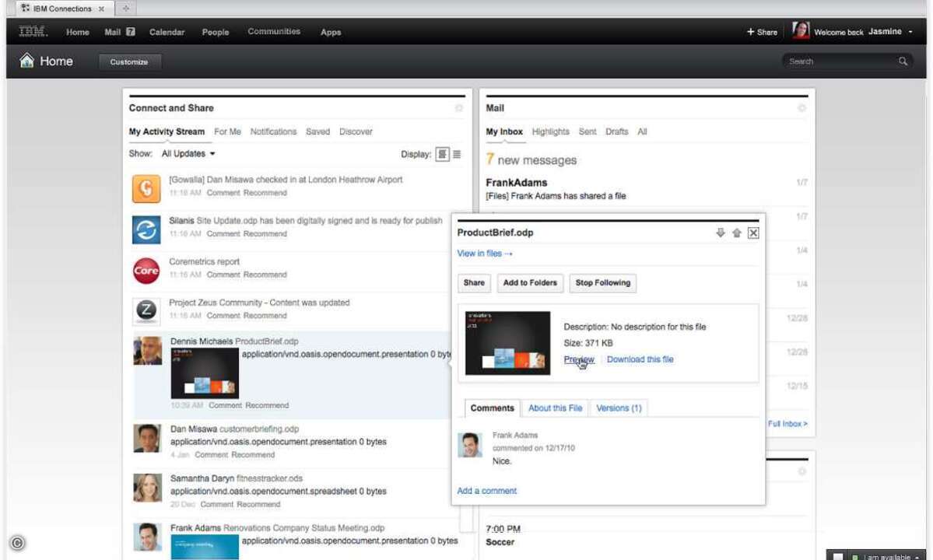The height and width of the screenshot is (560, 933).
Task: Expand the All Updates show dropdown
Action: coord(188,153)
